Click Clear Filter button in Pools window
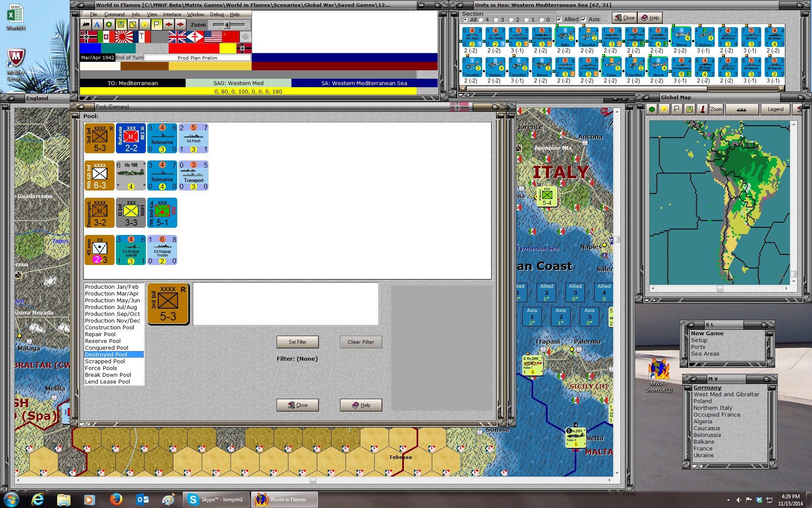Image resolution: width=812 pixels, height=508 pixels. (x=361, y=342)
